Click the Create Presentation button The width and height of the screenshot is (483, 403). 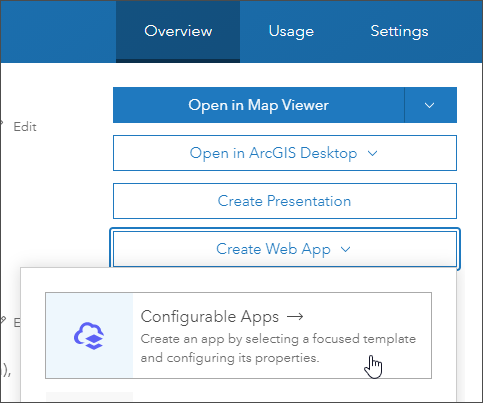[x=285, y=201]
